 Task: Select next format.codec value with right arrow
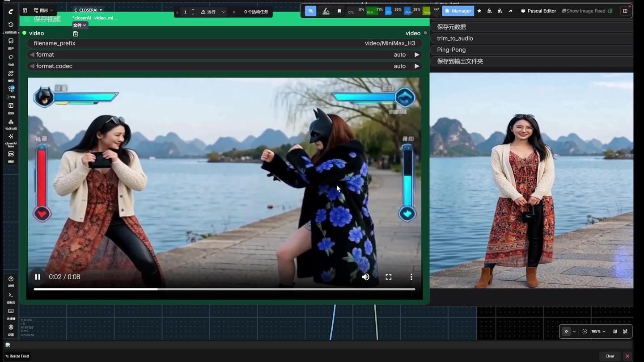coord(417,66)
